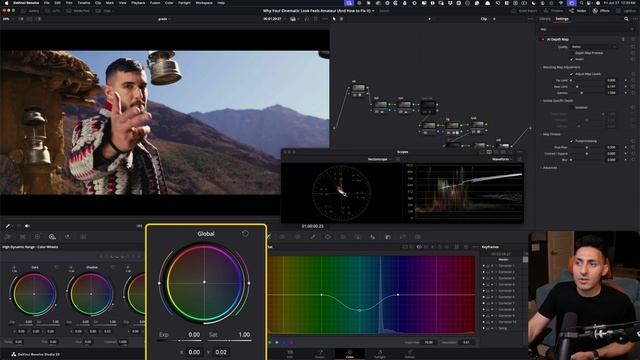The height and width of the screenshot is (360, 640).
Task: Uncheck the Invert checkbox
Action: pyautogui.click(x=572, y=59)
